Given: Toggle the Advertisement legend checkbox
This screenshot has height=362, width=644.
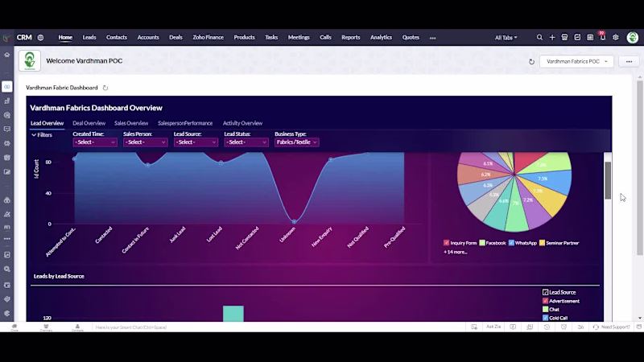Looking at the screenshot, I should pyautogui.click(x=546, y=301).
